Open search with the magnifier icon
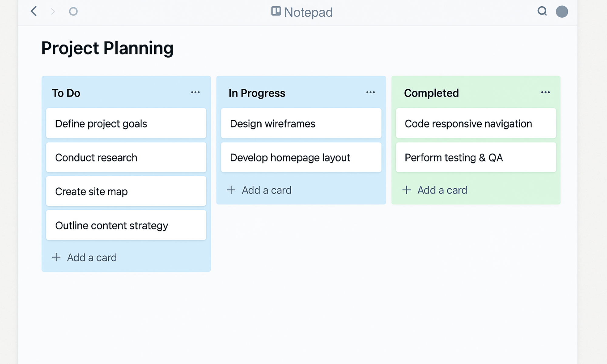 [542, 11]
